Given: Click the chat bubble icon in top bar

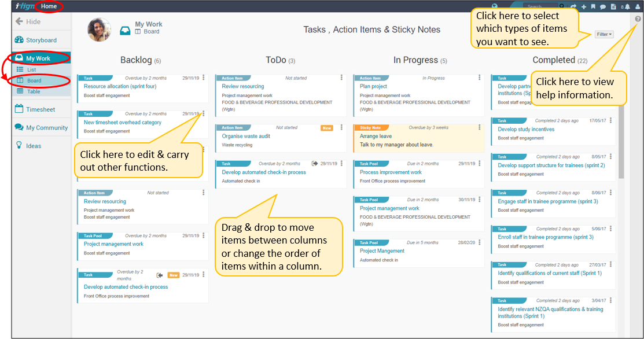Looking at the screenshot, I should click(x=602, y=7).
